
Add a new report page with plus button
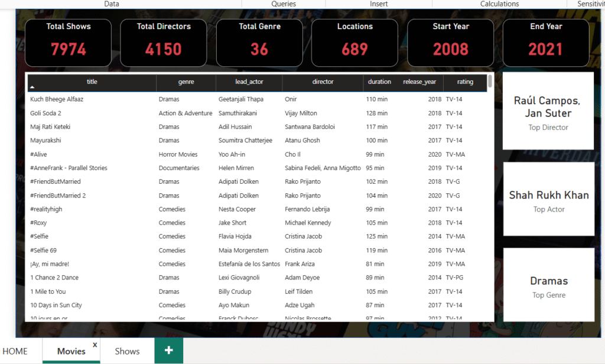pyautogui.click(x=169, y=350)
